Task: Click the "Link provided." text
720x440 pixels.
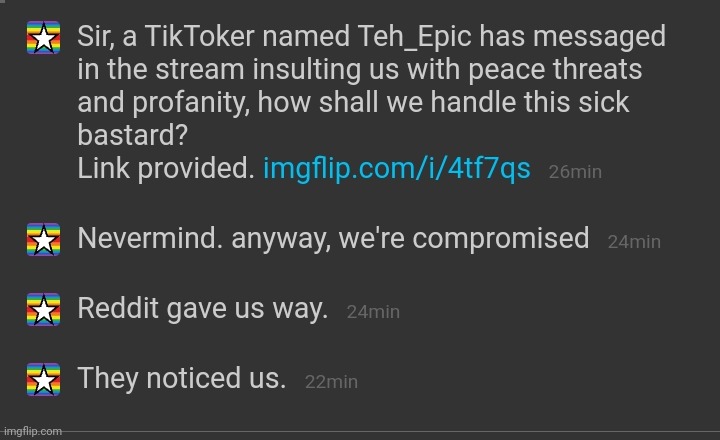Action: tap(166, 168)
